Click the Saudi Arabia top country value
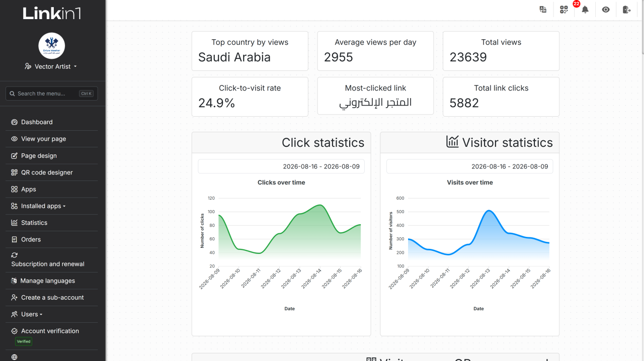 point(234,57)
